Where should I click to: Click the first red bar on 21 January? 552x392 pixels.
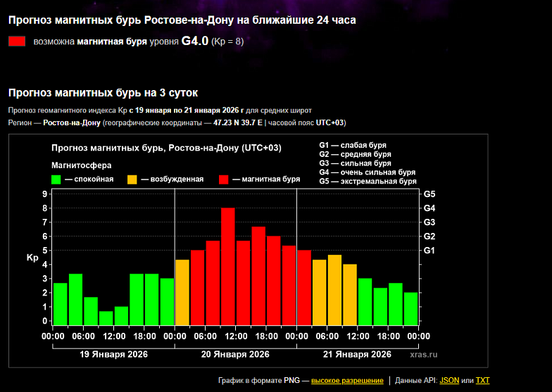304,287
